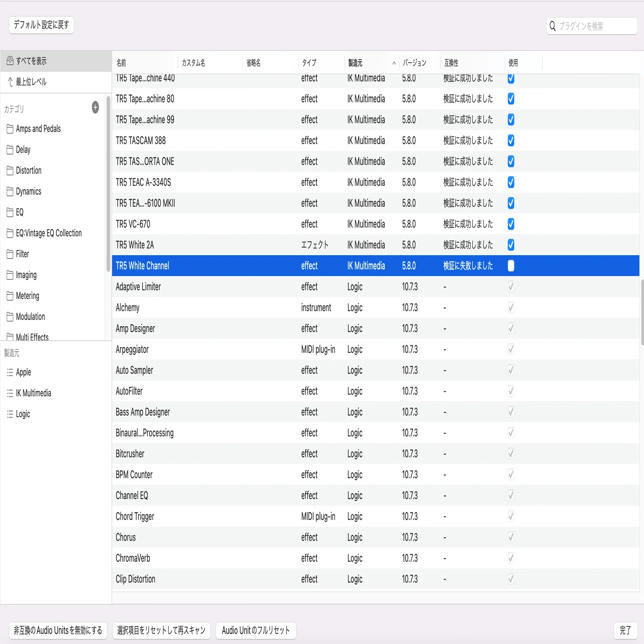Click 非互換のAudio Unitsを無効にする button
The width and height of the screenshot is (644, 644).
(x=58, y=631)
